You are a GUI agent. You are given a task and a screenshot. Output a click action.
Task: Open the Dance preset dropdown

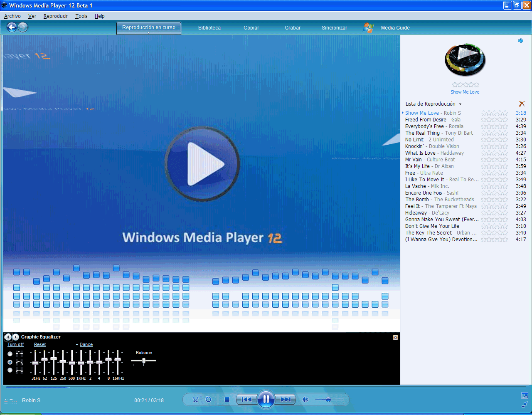(84, 344)
